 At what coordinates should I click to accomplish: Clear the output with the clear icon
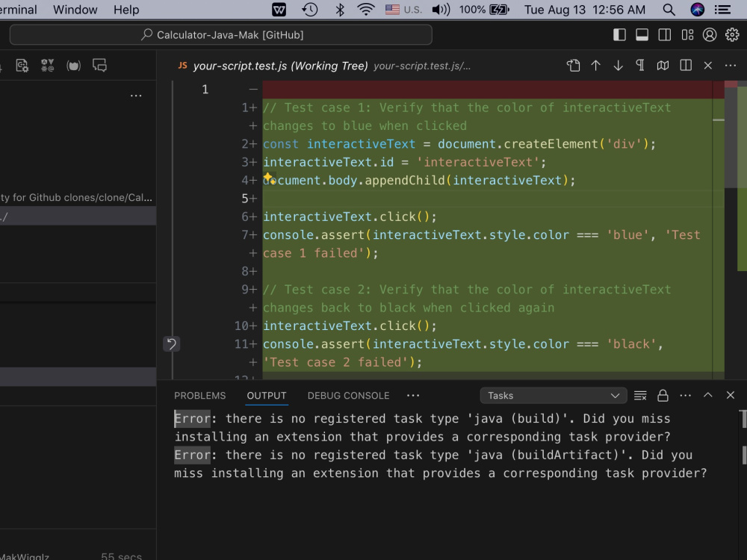(x=640, y=395)
